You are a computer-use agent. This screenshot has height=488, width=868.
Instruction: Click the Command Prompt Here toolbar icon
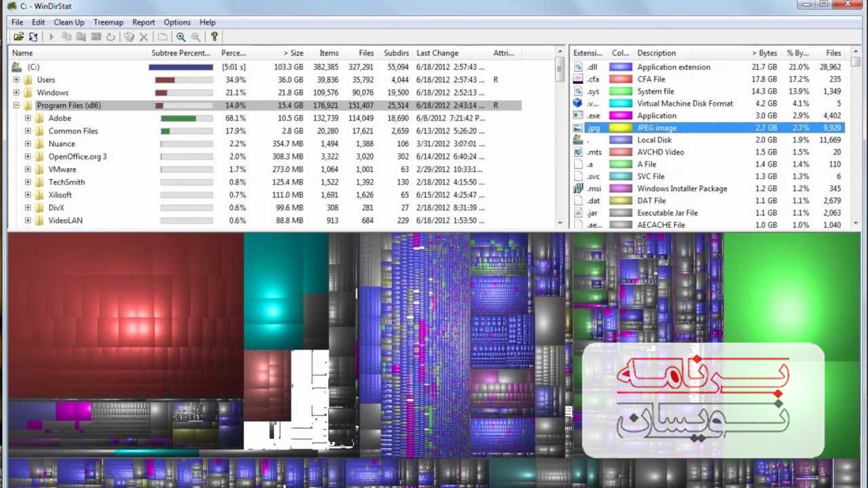[x=96, y=37]
